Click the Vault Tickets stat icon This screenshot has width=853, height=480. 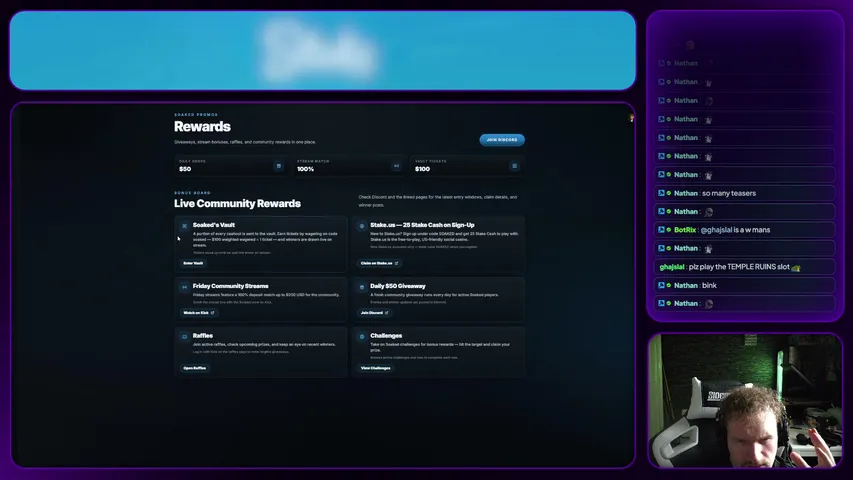point(515,166)
